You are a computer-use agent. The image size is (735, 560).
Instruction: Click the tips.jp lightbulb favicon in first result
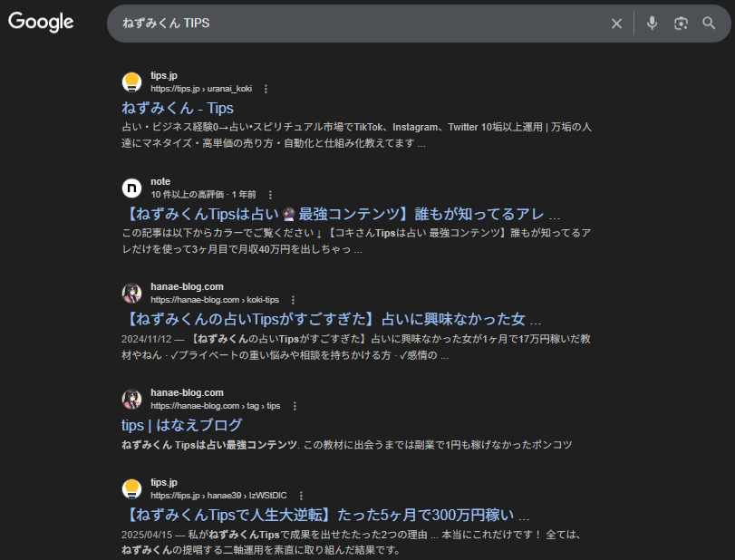coord(132,82)
